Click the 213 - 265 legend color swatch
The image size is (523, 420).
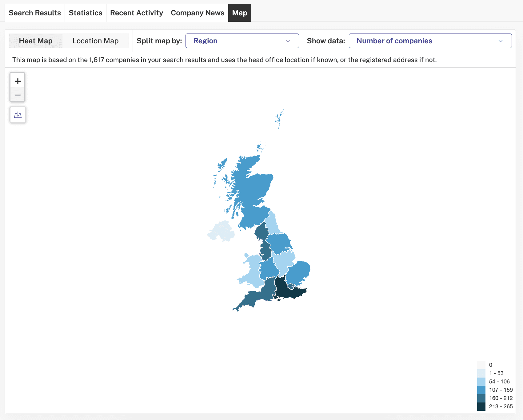[x=481, y=406]
